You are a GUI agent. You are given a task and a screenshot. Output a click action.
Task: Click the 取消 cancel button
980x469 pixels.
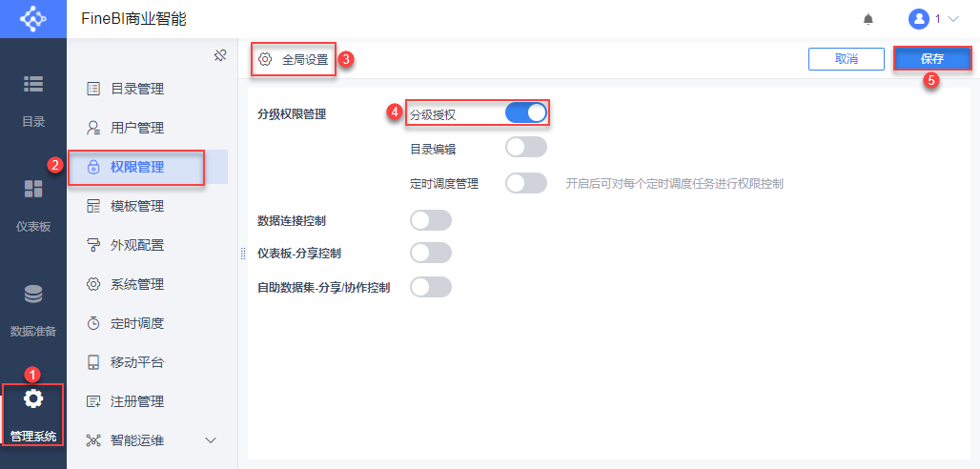tap(846, 59)
